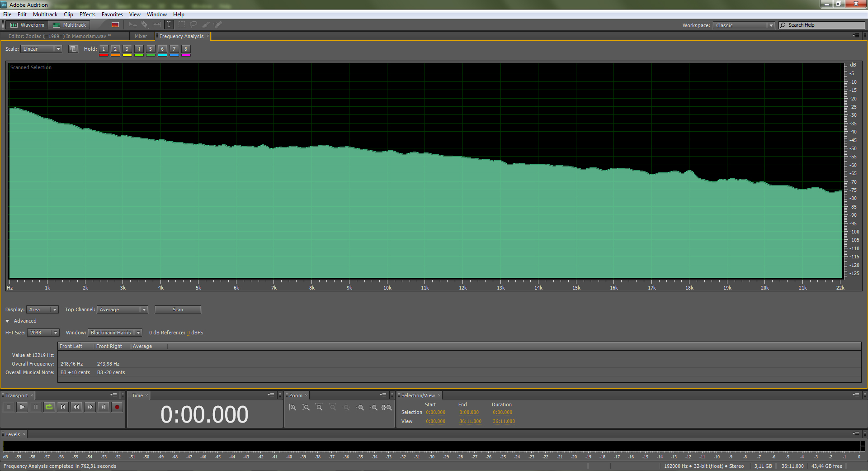Open the Effects menu

(87, 14)
